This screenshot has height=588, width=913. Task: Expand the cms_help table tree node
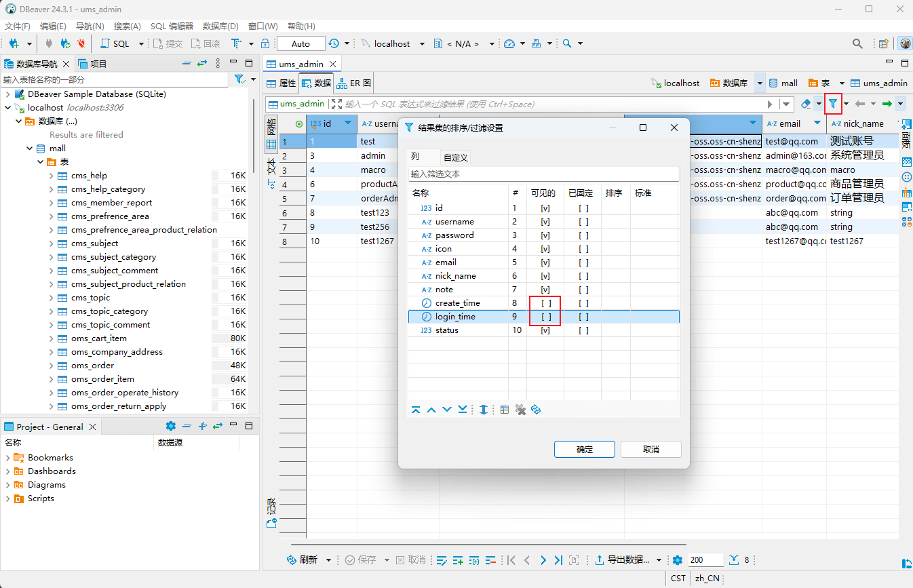pyautogui.click(x=52, y=176)
